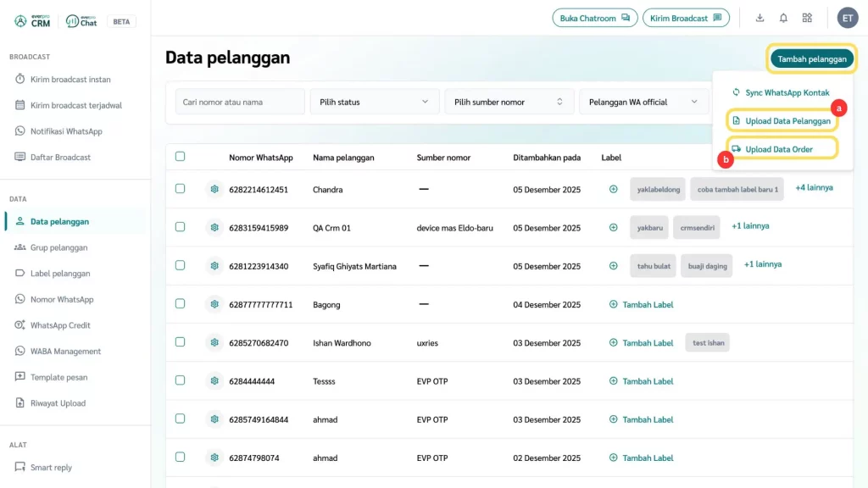Click the Evermos CRM logo
868x488 pixels.
(x=34, y=21)
